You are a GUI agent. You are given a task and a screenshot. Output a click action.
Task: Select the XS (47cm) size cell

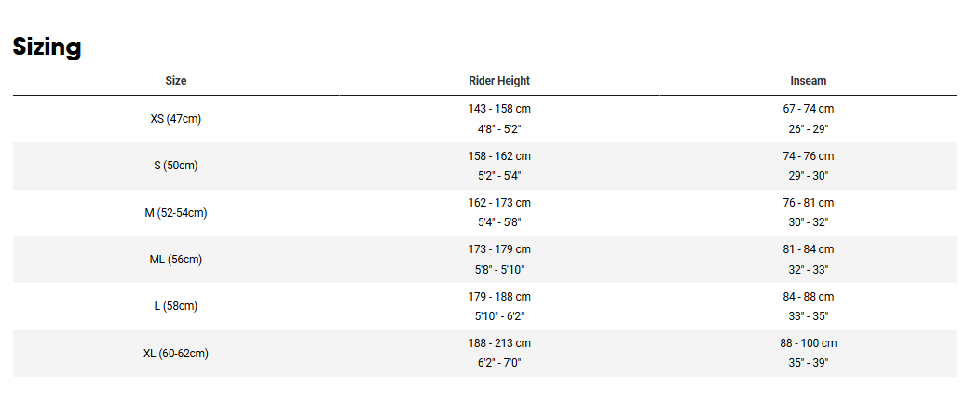pyautogui.click(x=176, y=119)
